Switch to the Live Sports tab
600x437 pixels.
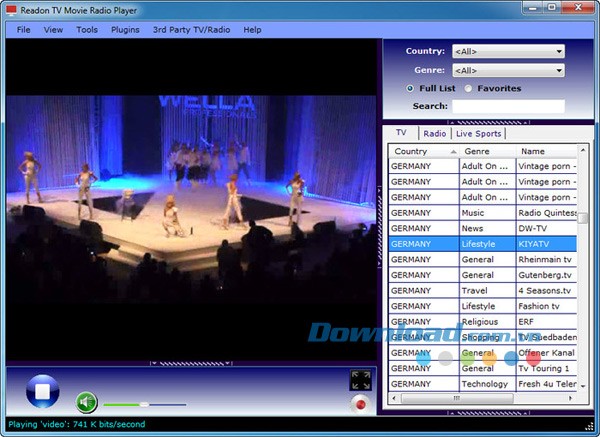pyautogui.click(x=478, y=134)
